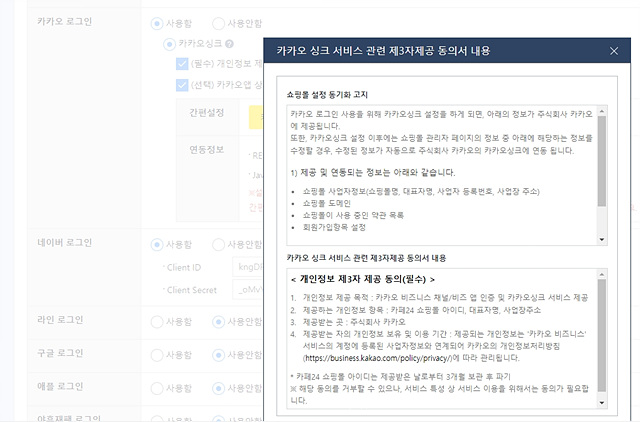This screenshot has width=640, height=422.
Task: Click the Naver Client Secret input field
Action: pyautogui.click(x=248, y=290)
